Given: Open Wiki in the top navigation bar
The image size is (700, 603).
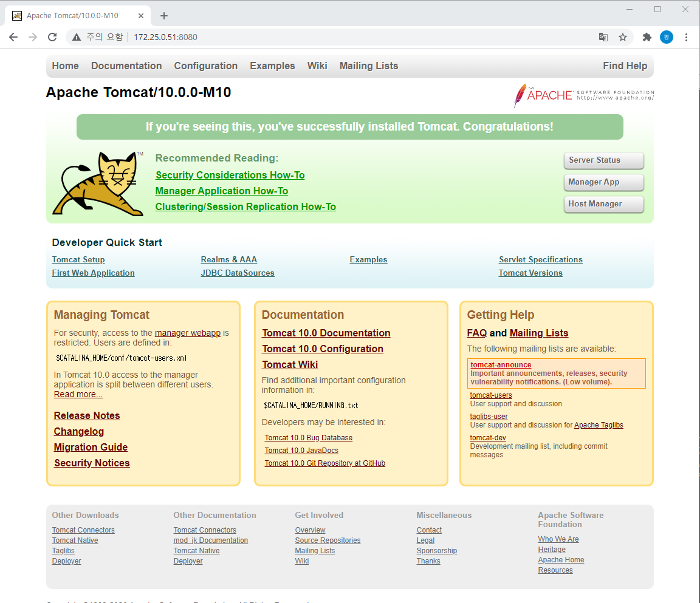Looking at the screenshot, I should [x=317, y=66].
